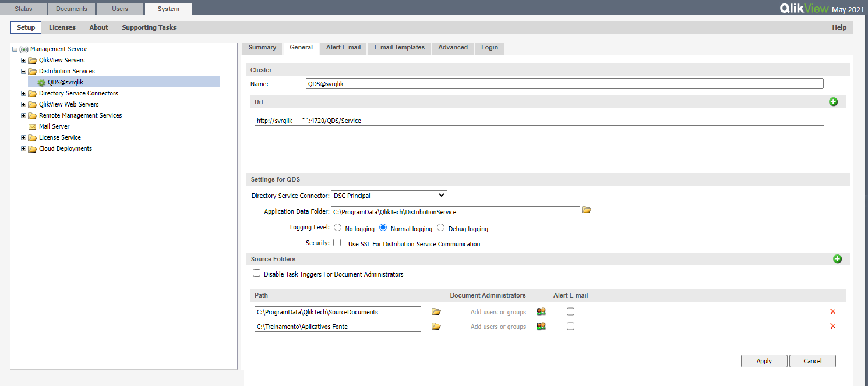Browse folder for Aplicativos Fonte path
Viewport: 868px width, 386px height.
coord(436,327)
